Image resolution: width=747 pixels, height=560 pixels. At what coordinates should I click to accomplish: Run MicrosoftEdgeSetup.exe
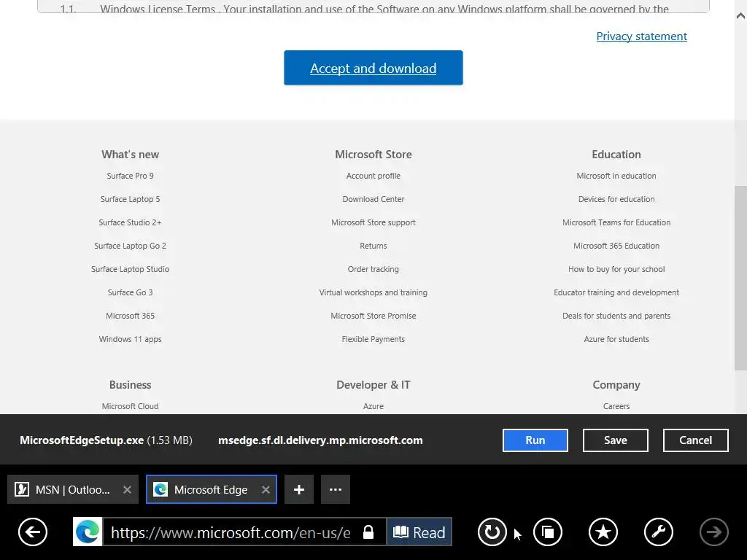535,440
